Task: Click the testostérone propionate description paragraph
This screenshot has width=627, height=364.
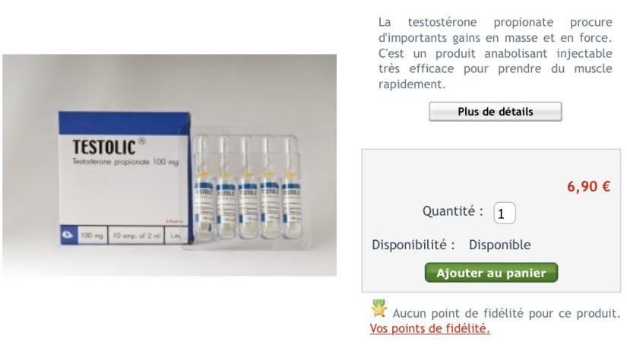Action: (495, 53)
